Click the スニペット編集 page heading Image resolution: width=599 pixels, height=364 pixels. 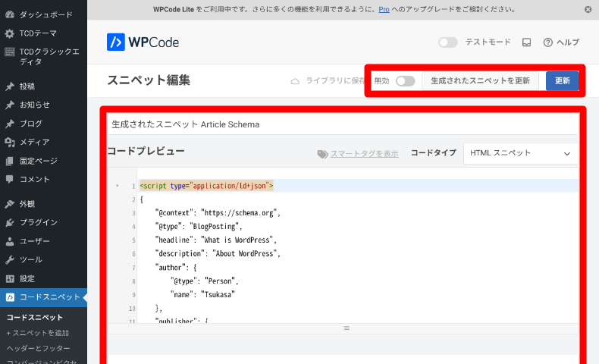tap(149, 80)
